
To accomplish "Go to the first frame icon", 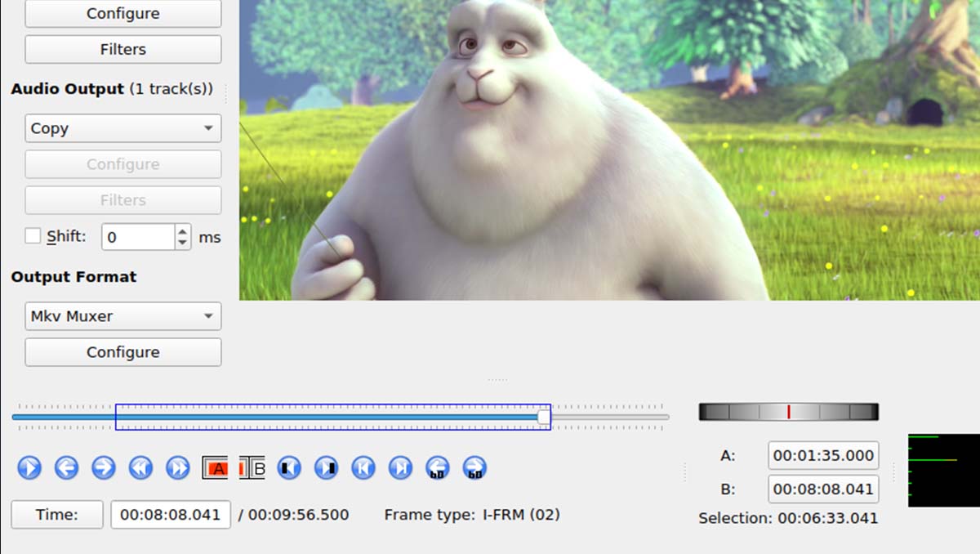I will point(363,467).
